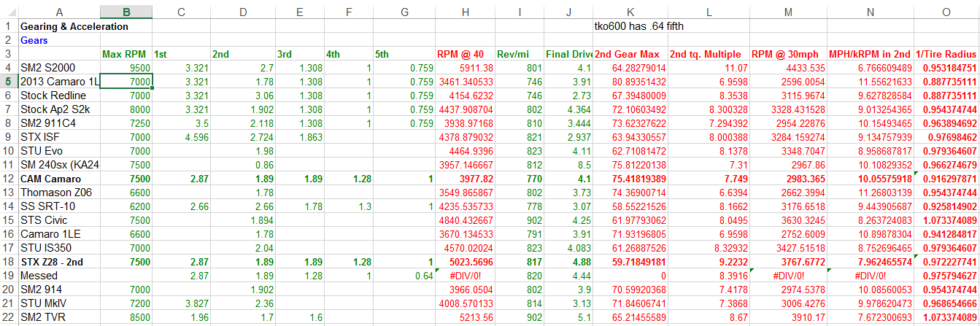Click 1st gear value 3.827

coord(181,303)
